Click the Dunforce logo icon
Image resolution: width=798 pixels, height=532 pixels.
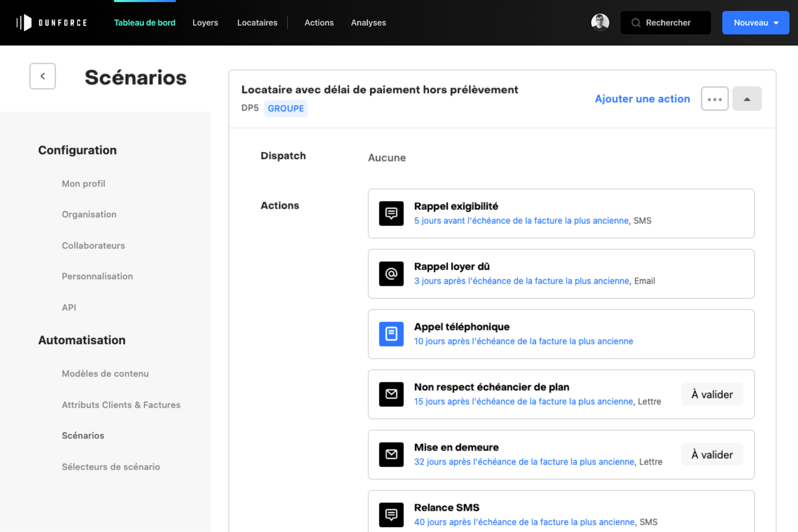pyautogui.click(x=24, y=23)
